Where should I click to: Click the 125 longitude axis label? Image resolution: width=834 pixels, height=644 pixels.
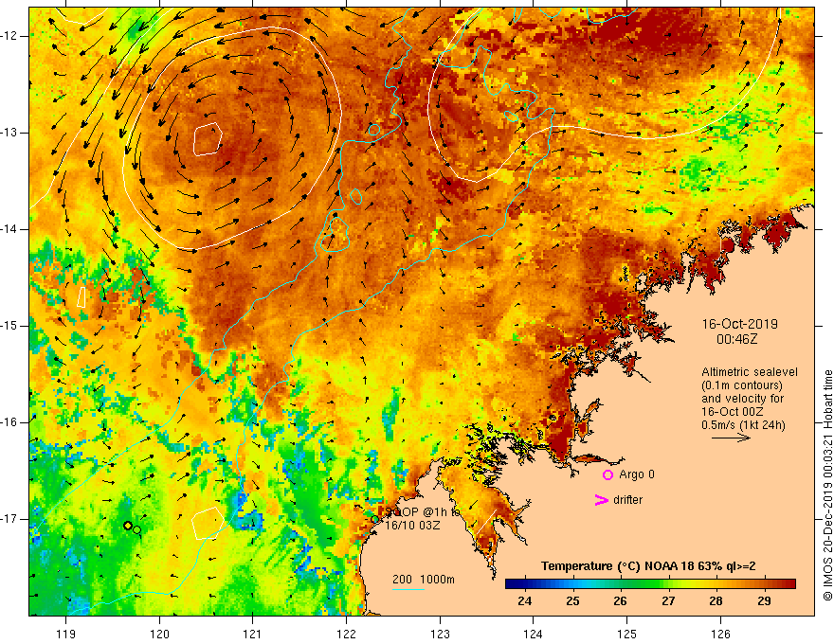click(x=627, y=634)
